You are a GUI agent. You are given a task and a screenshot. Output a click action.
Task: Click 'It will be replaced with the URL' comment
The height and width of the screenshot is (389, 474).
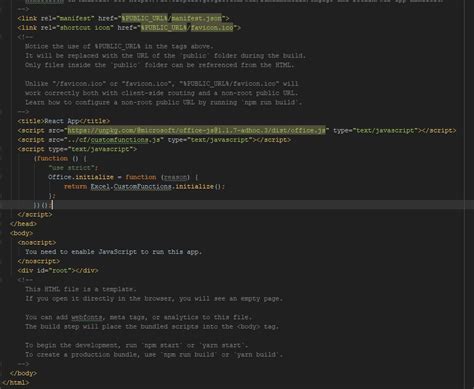tap(166, 56)
